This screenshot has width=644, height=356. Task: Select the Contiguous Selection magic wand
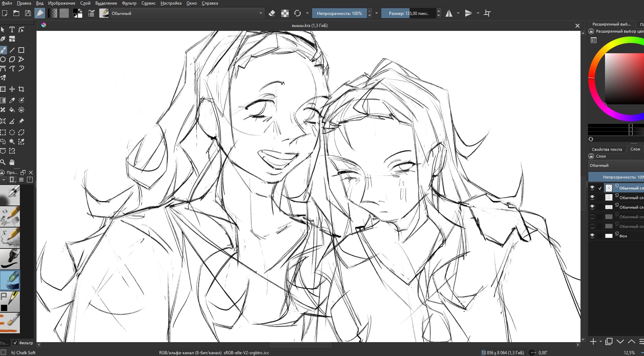(12, 142)
